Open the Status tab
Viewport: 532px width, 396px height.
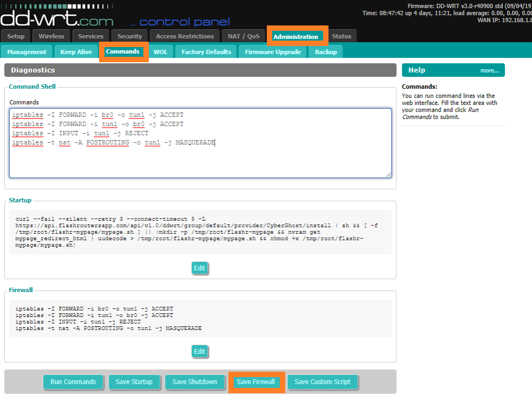341,36
